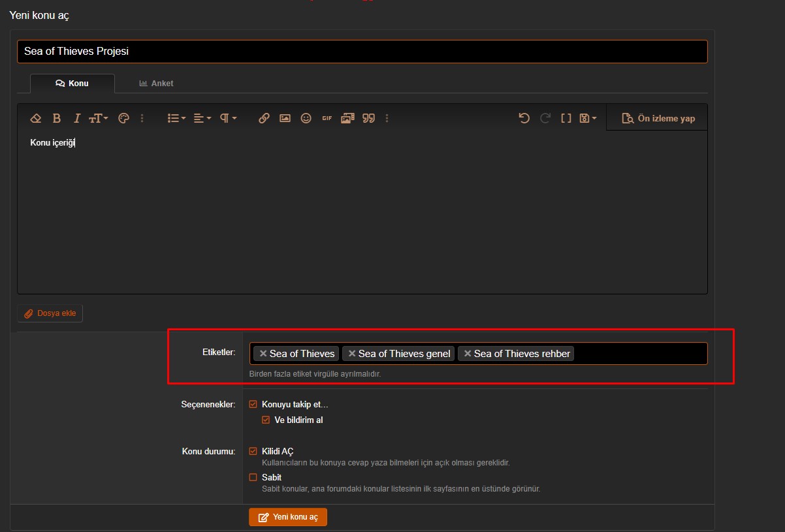
Task: Click the topic title input field
Action: click(x=362, y=52)
